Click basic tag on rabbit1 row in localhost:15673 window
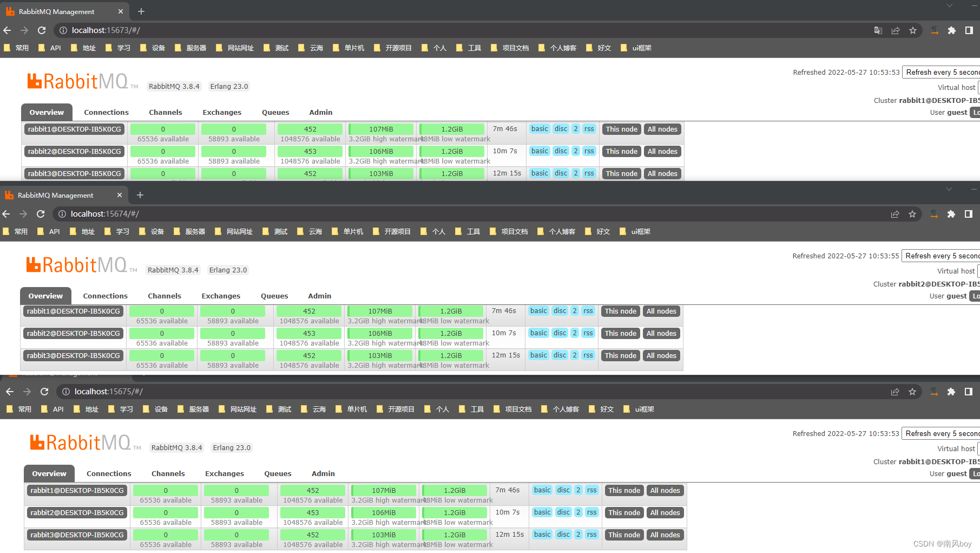The width and height of the screenshot is (980, 553). point(540,129)
